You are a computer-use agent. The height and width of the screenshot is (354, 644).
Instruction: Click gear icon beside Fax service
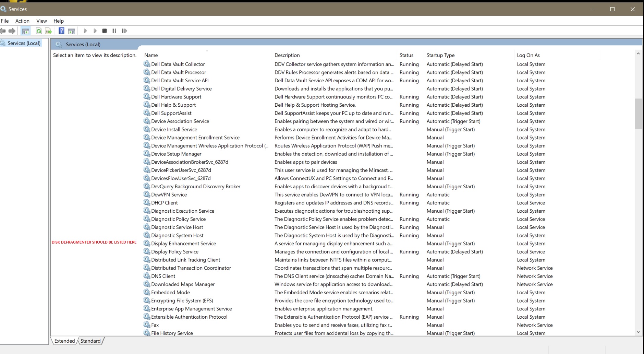pyautogui.click(x=147, y=325)
